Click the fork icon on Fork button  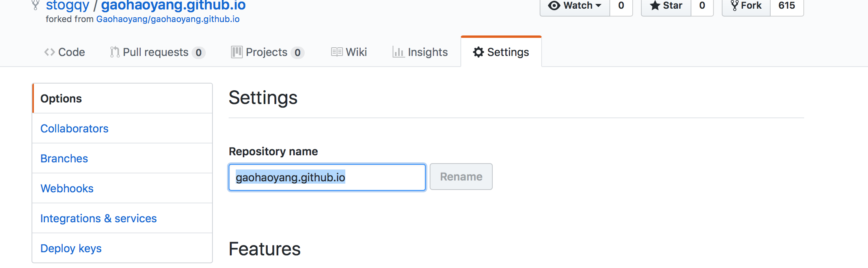click(x=734, y=6)
